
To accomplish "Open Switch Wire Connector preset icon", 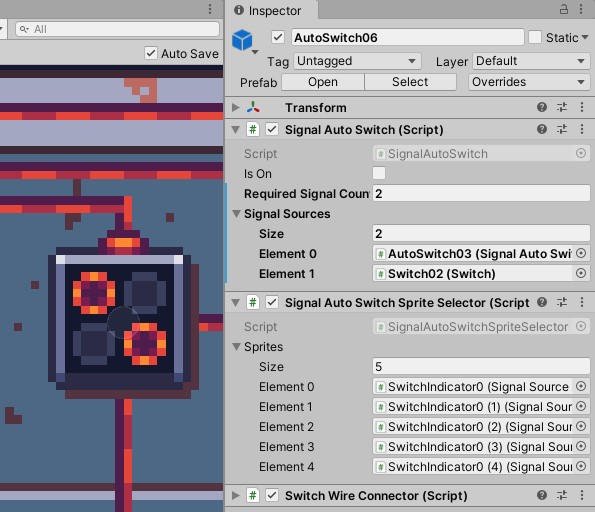I will click(562, 495).
